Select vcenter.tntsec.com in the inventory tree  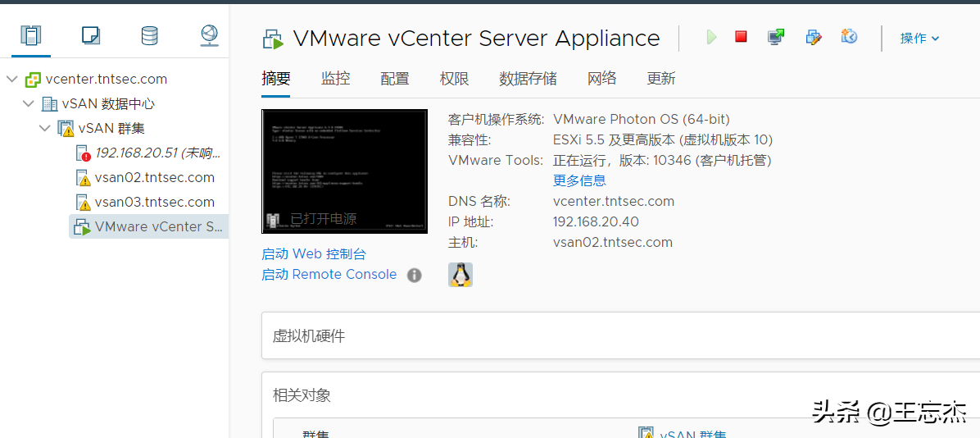(107, 79)
